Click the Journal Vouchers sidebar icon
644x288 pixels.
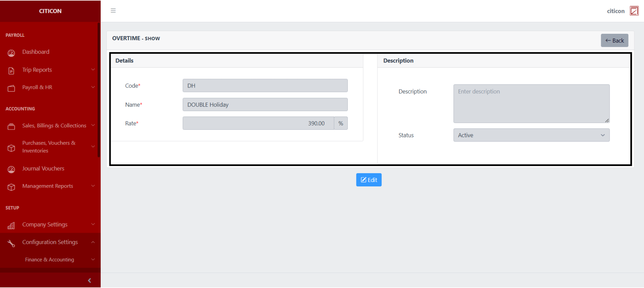(11, 169)
